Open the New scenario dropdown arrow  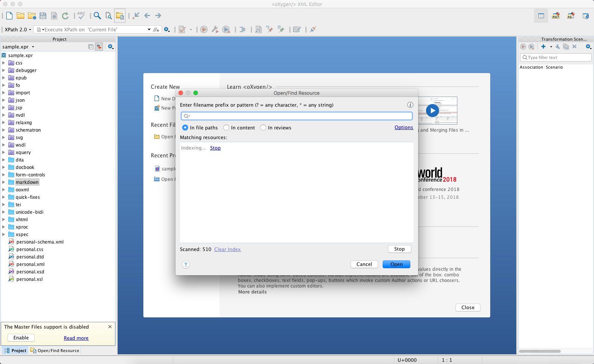tap(551, 47)
